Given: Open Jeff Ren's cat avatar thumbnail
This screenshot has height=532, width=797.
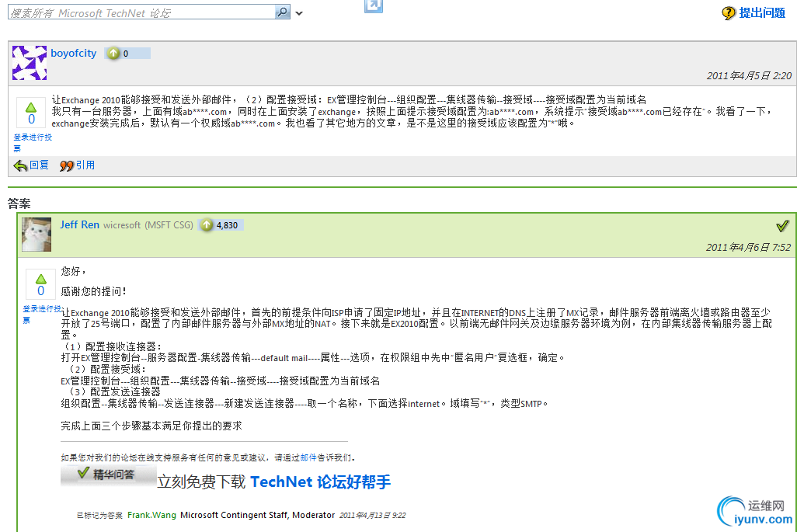Looking at the screenshot, I should pyautogui.click(x=37, y=235).
